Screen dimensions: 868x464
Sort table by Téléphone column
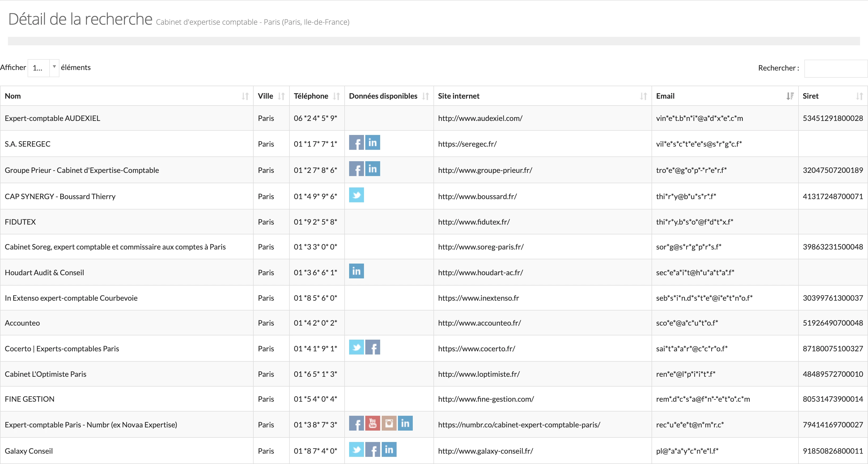[x=317, y=96]
